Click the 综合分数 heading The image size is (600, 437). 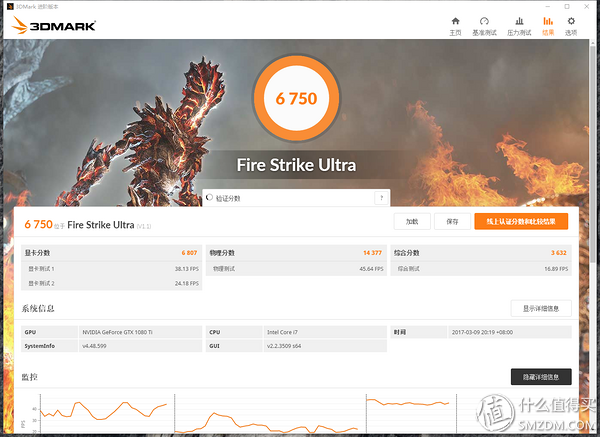click(407, 253)
